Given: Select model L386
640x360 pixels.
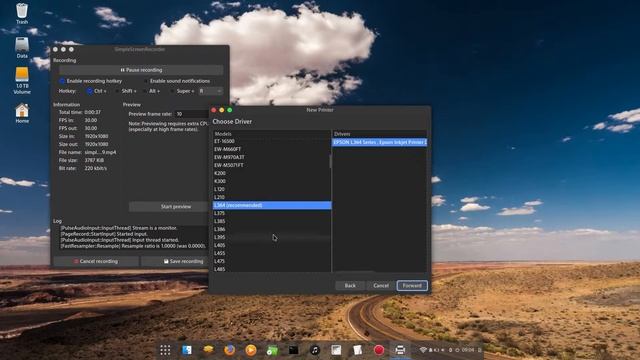Looking at the screenshot, I should (x=271, y=229).
